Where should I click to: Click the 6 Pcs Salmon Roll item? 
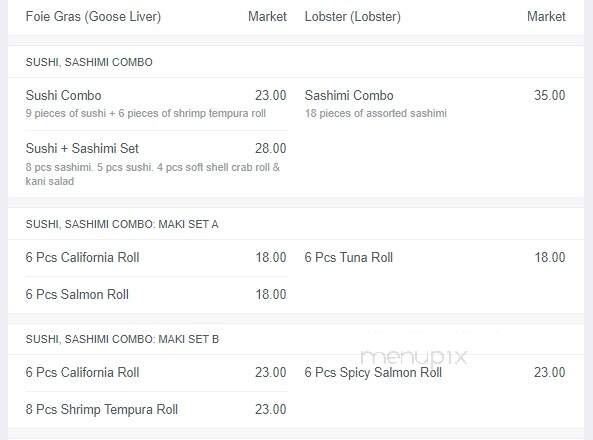click(77, 294)
